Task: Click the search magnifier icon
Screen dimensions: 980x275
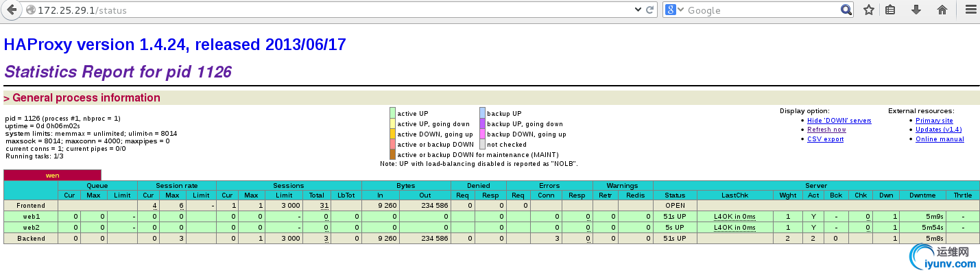Action: tap(846, 10)
